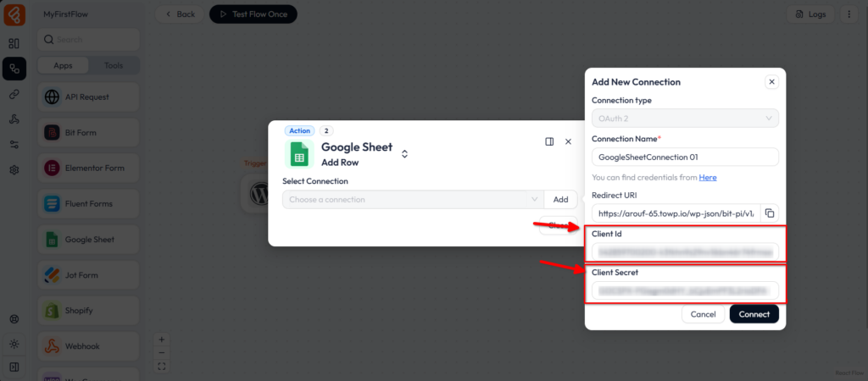
Task: Toggle the side panel layout icon in action dialog
Action: click(549, 141)
